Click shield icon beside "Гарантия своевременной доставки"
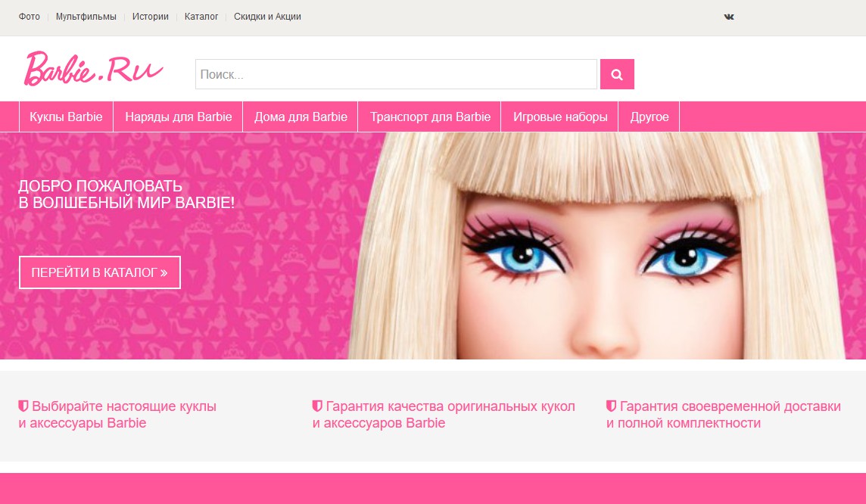Viewport: 866px width, 504px height. pyautogui.click(x=611, y=406)
